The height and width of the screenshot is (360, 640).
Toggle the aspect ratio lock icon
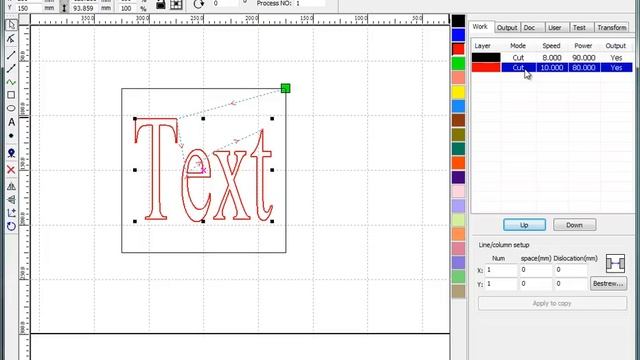coord(161,4)
